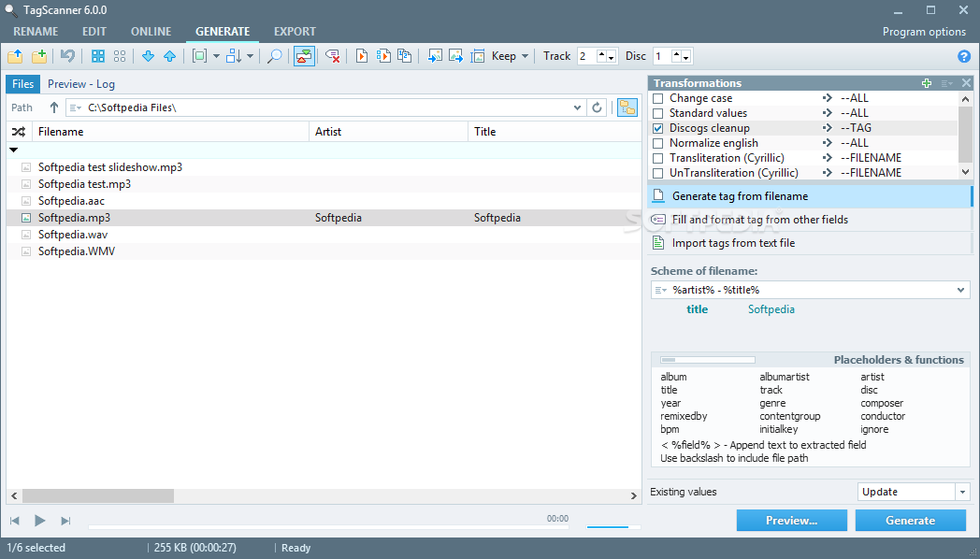Viewport: 980px width, 559px height.
Task: Click the numbered pages icon
Action: (405, 56)
